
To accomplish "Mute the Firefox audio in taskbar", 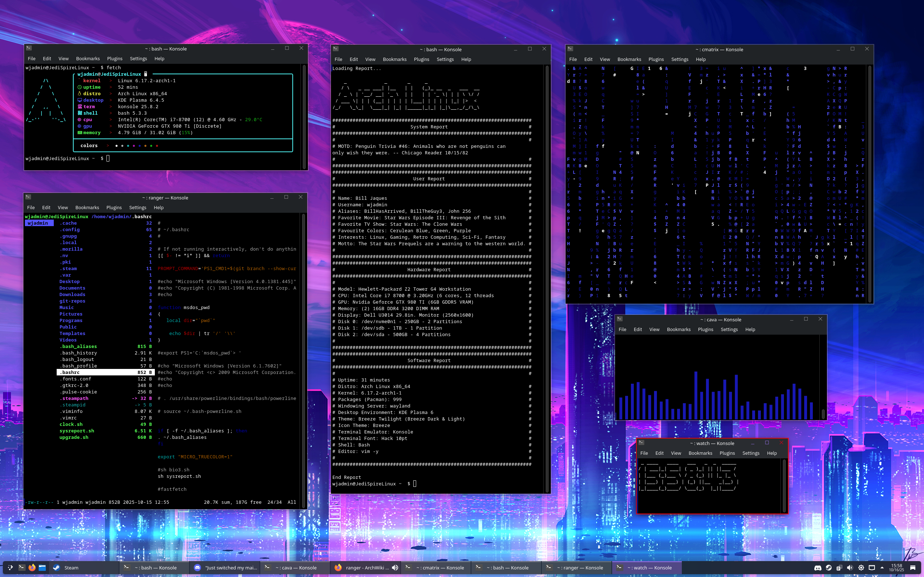I will (x=395, y=568).
